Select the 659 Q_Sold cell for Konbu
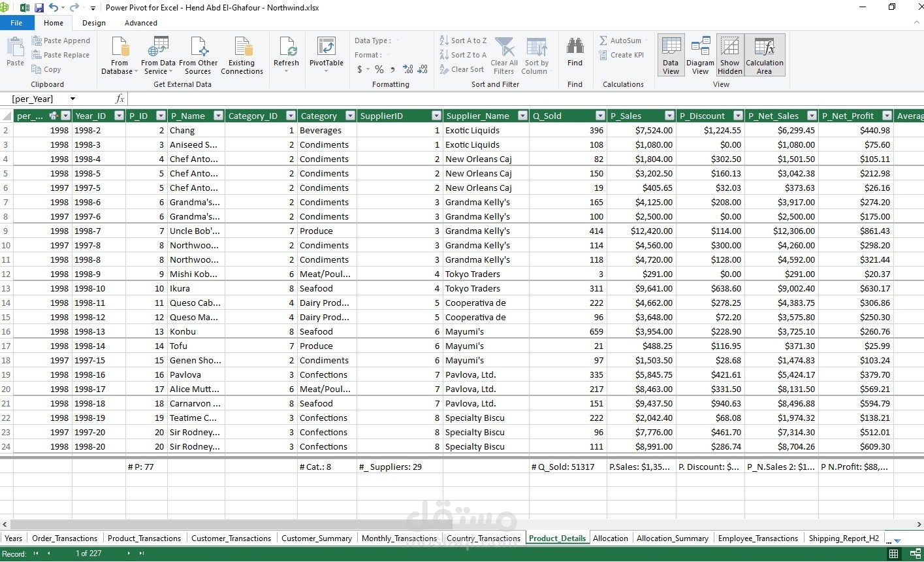 click(x=568, y=332)
